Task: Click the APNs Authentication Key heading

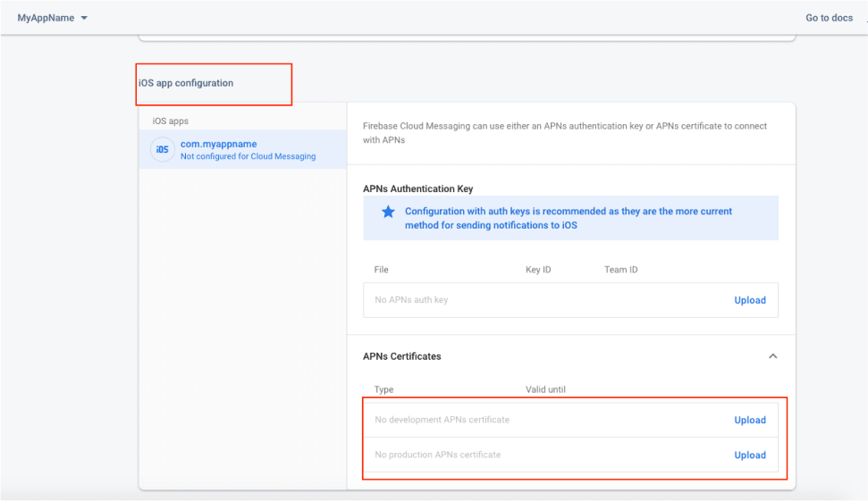Action: [417, 189]
